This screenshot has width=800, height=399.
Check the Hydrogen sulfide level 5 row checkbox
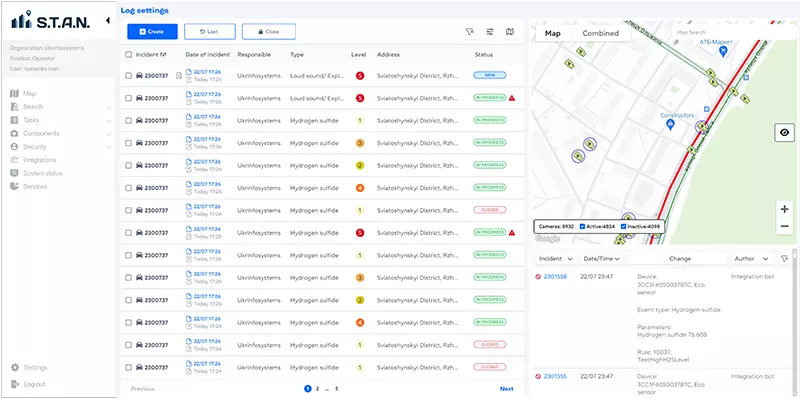coord(129,233)
